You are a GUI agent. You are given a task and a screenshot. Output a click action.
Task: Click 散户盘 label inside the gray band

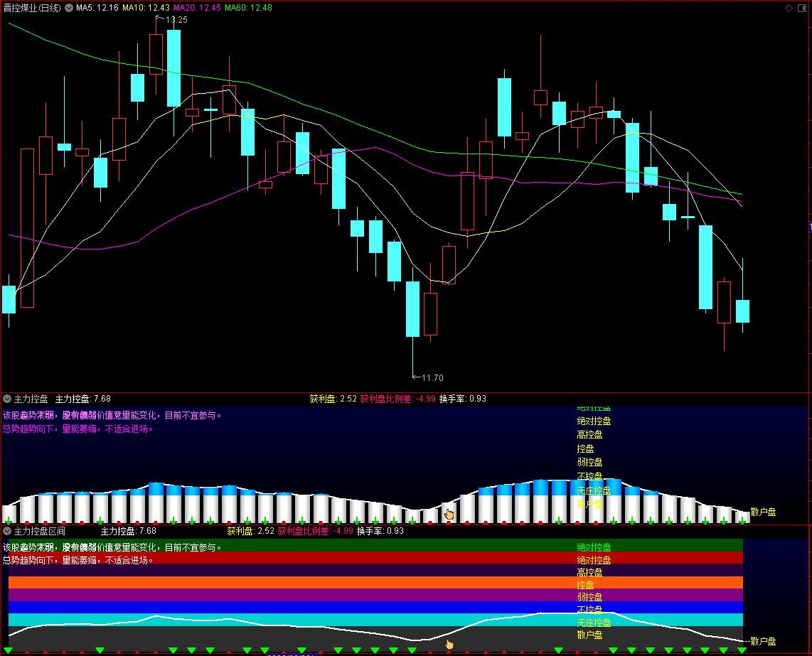point(590,635)
